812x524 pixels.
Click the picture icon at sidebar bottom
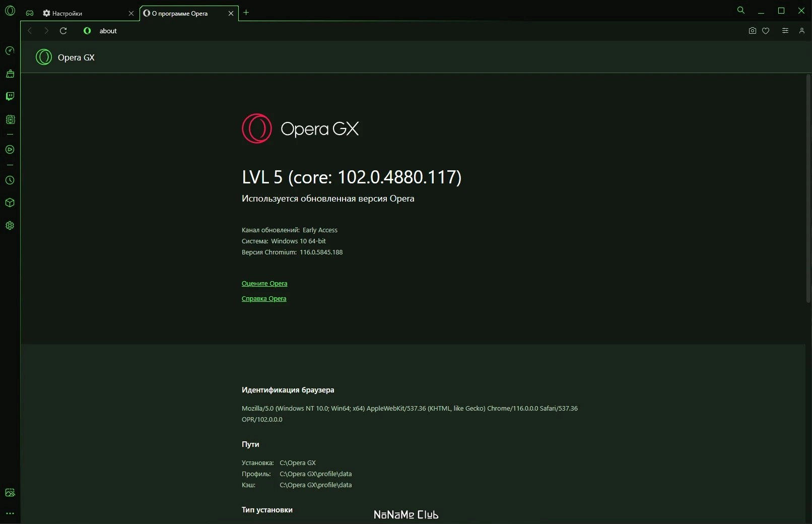(x=10, y=492)
